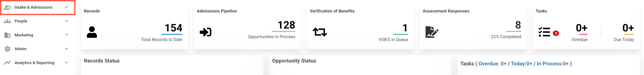Viewport: 644px width, 75px height.
Task: Click the Assessment Responses signature icon
Action: [432, 32]
